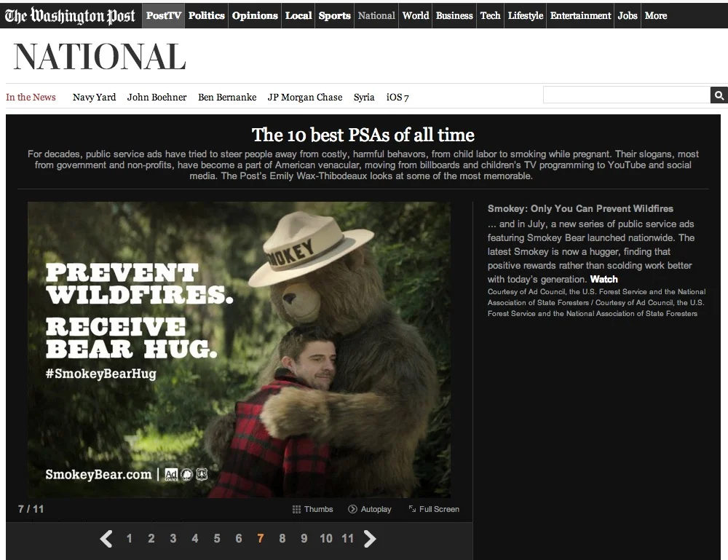
Task: Open the Sports section
Action: point(334,15)
